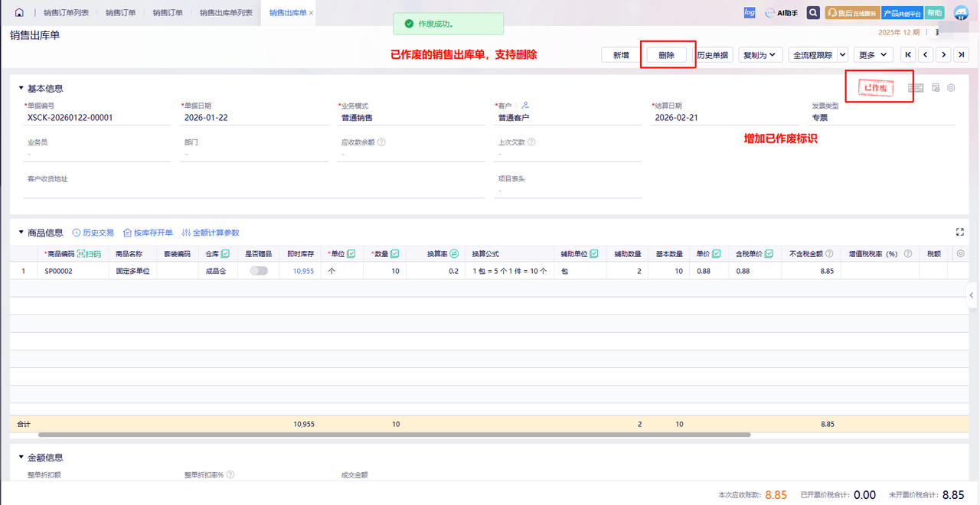Open the log icon in the top bar
The image size is (980, 505).
pos(750,13)
